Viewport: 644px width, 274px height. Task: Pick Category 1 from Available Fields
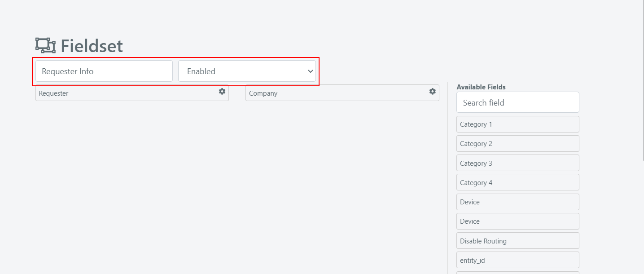point(518,124)
